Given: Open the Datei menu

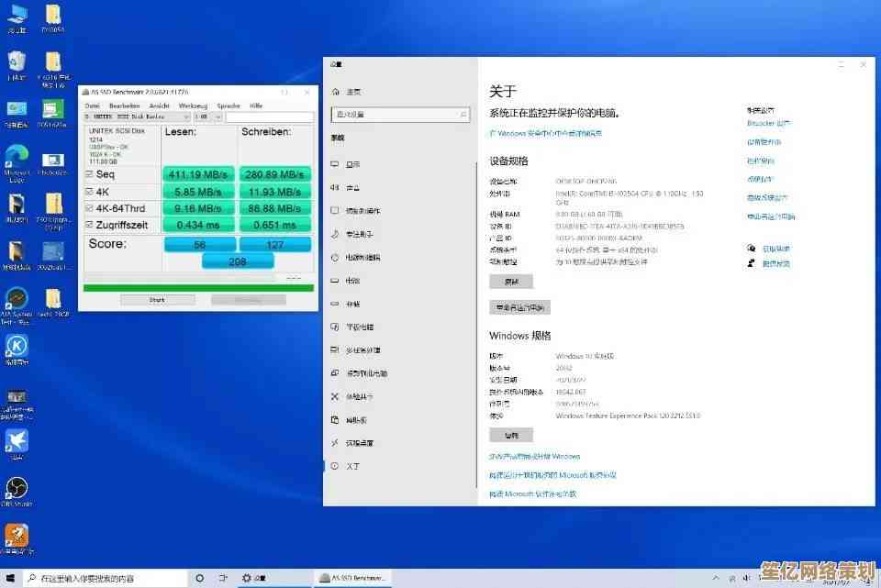Looking at the screenshot, I should click(92, 105).
